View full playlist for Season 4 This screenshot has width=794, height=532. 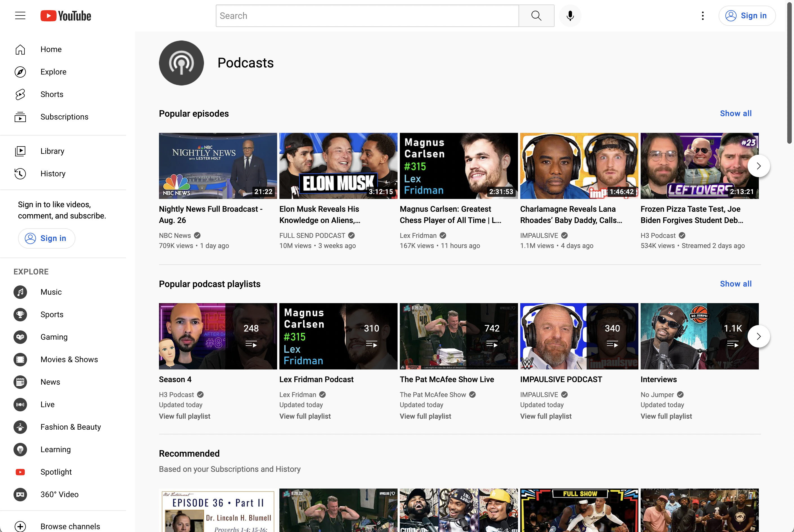[x=185, y=416]
